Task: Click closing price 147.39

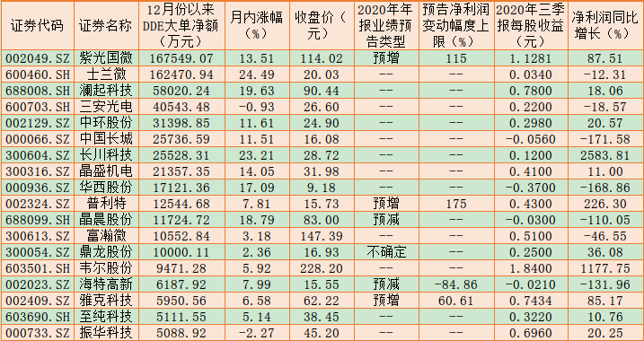Action: pyautogui.click(x=322, y=236)
